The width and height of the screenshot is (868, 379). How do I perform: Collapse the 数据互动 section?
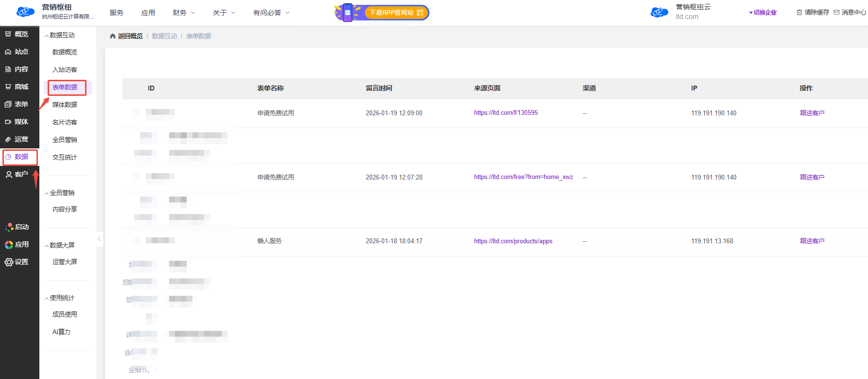[47, 36]
